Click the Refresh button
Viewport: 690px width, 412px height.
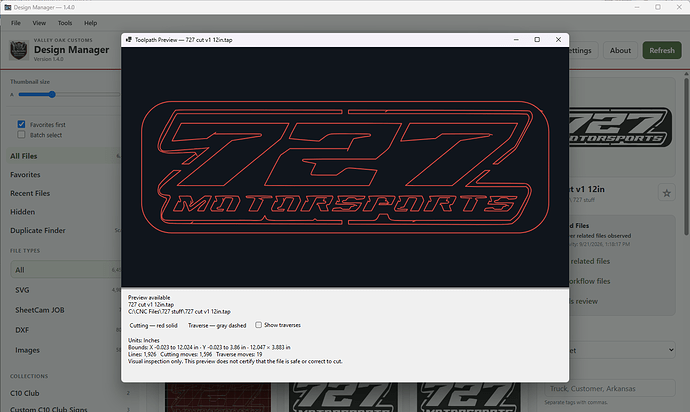(x=662, y=51)
